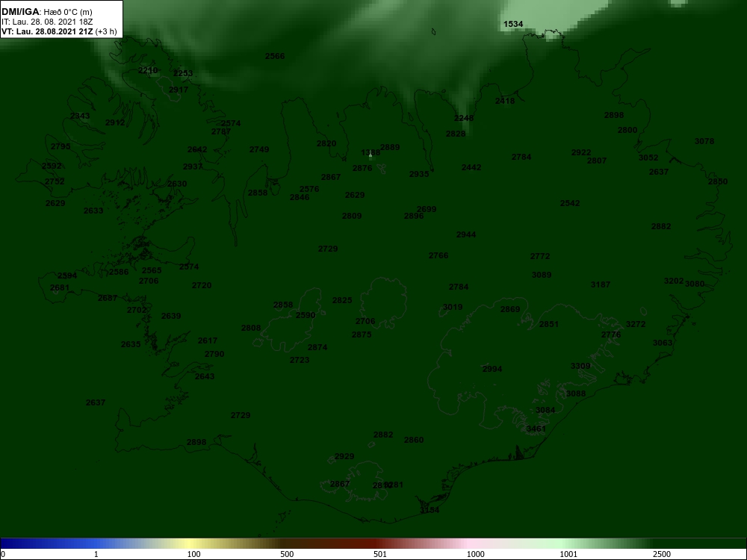
Task: Click the 2752 value label
Action: point(55,181)
